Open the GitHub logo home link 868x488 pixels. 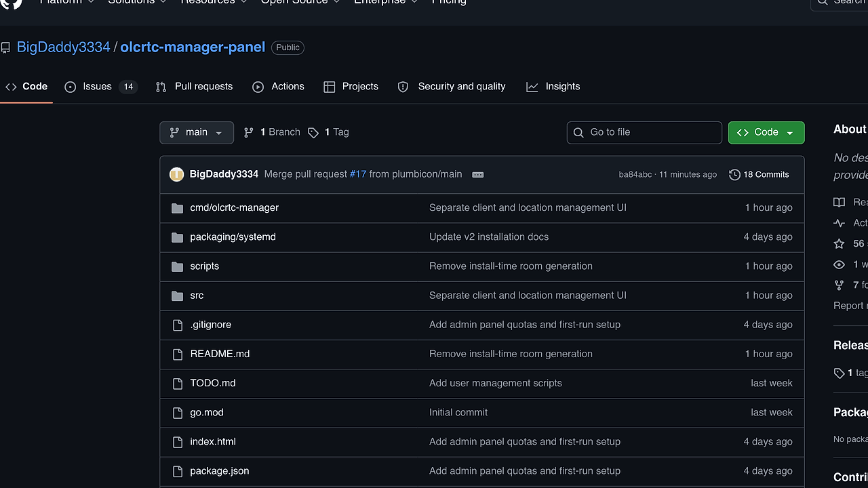pyautogui.click(x=12, y=3)
